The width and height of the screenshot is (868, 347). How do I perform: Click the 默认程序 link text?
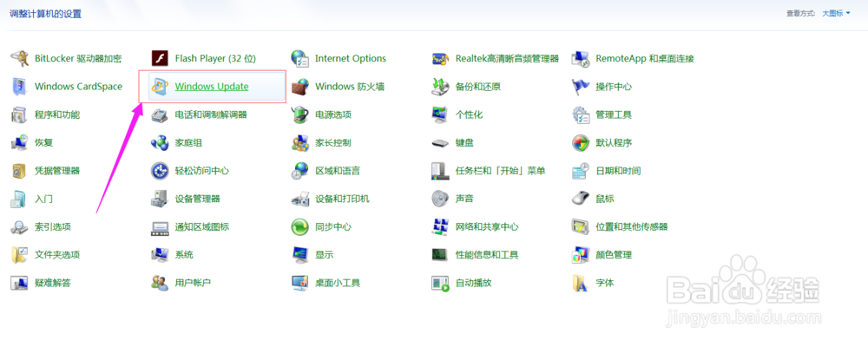614,143
